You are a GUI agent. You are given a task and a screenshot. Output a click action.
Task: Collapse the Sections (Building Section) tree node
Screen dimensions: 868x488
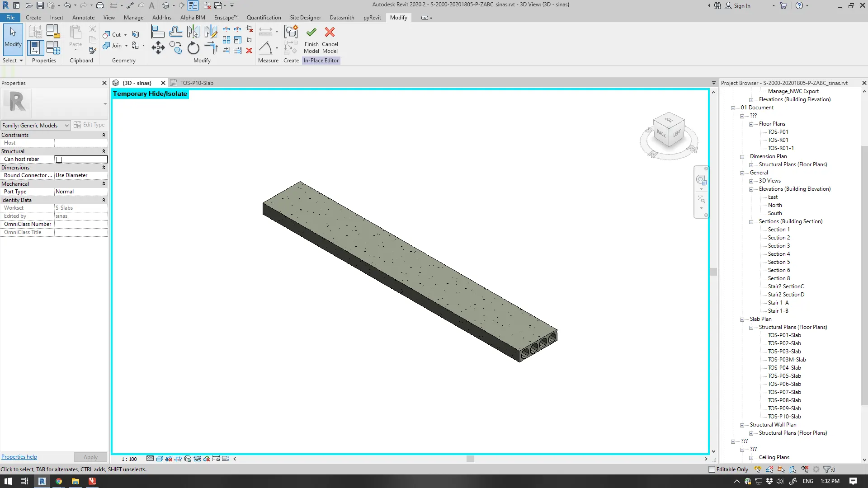(x=751, y=222)
